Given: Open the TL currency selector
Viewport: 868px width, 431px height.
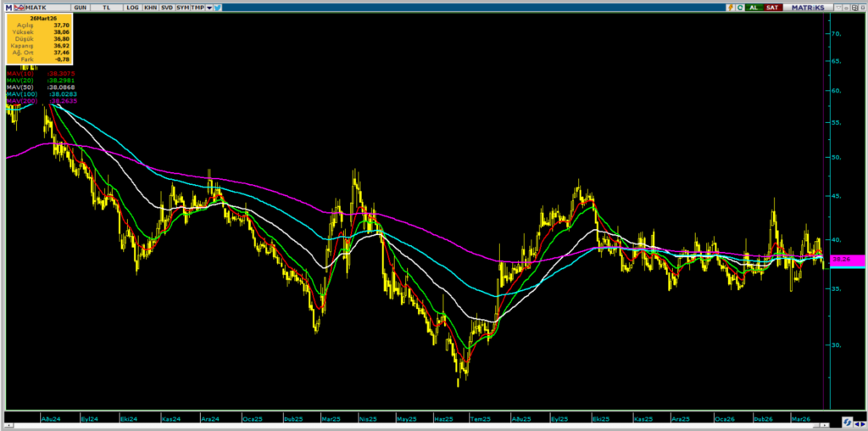Looking at the screenshot, I should coord(107,8).
